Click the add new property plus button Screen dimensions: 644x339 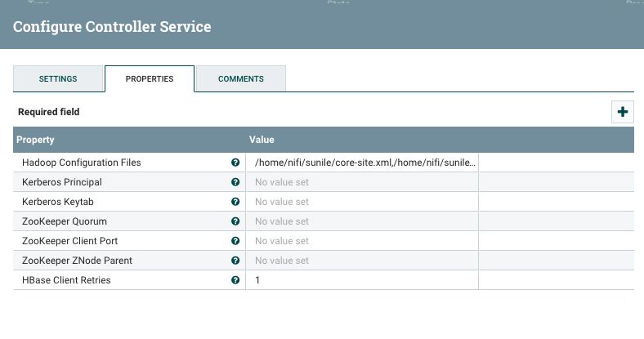coord(623,112)
